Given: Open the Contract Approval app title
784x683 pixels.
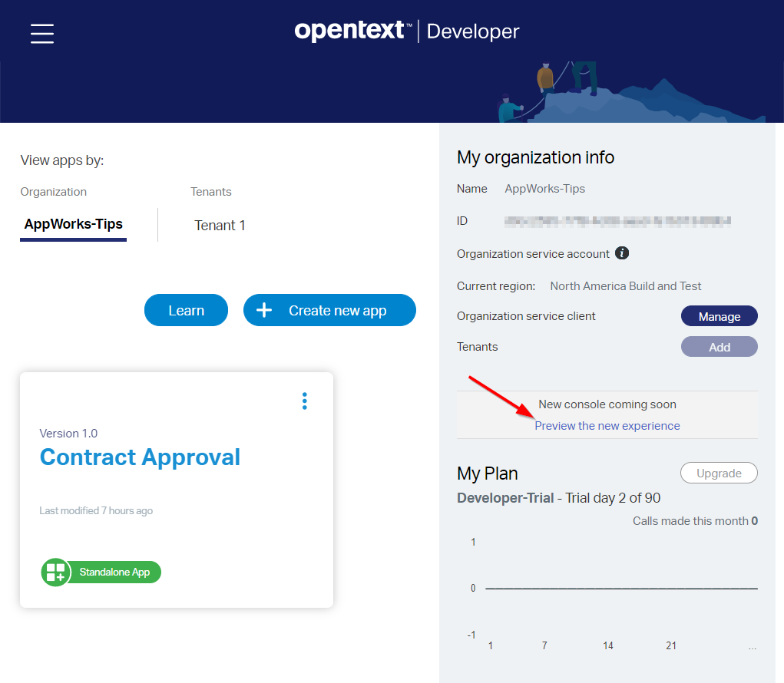Looking at the screenshot, I should (140, 457).
